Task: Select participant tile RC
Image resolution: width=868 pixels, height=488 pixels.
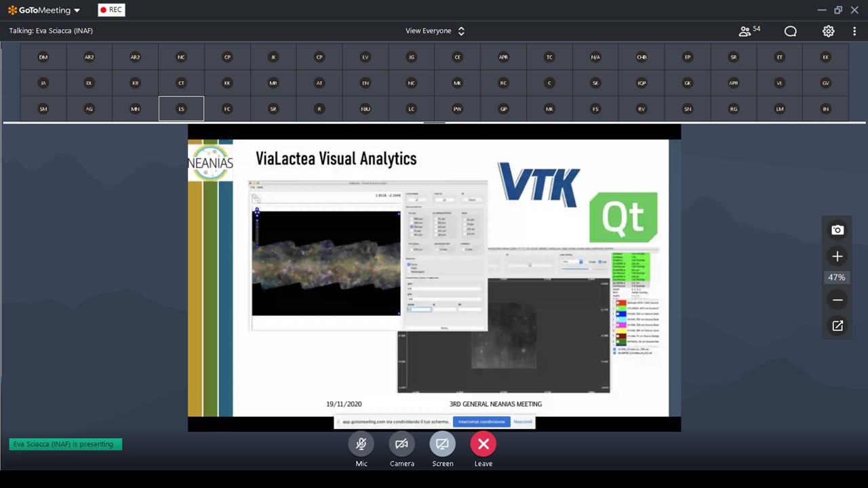Action: coord(503,83)
